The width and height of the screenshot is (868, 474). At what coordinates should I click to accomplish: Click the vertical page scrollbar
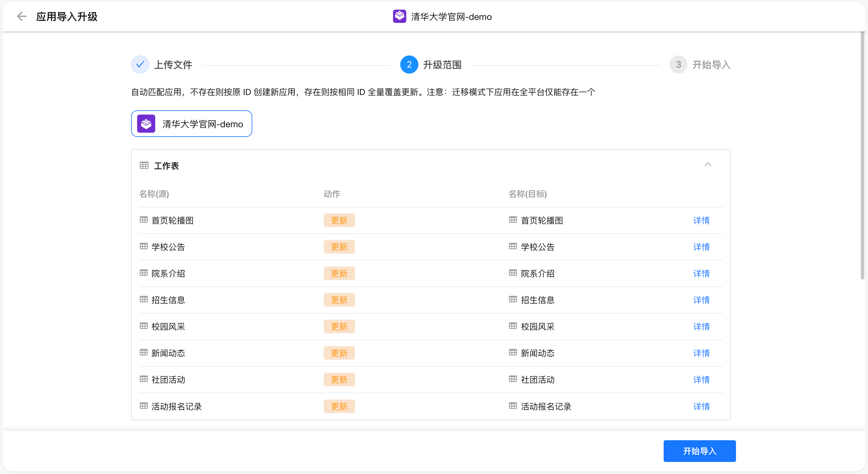pos(862,155)
